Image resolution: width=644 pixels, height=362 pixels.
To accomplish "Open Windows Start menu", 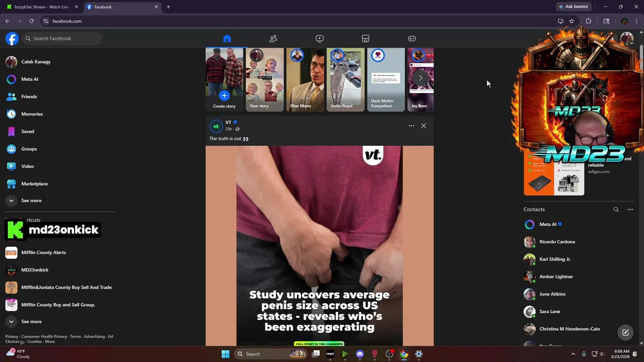I will point(225,354).
